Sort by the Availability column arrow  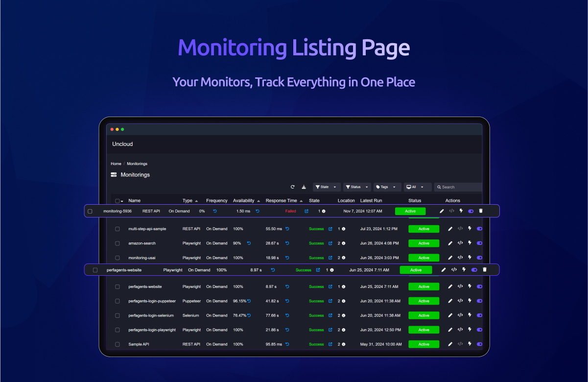point(258,201)
